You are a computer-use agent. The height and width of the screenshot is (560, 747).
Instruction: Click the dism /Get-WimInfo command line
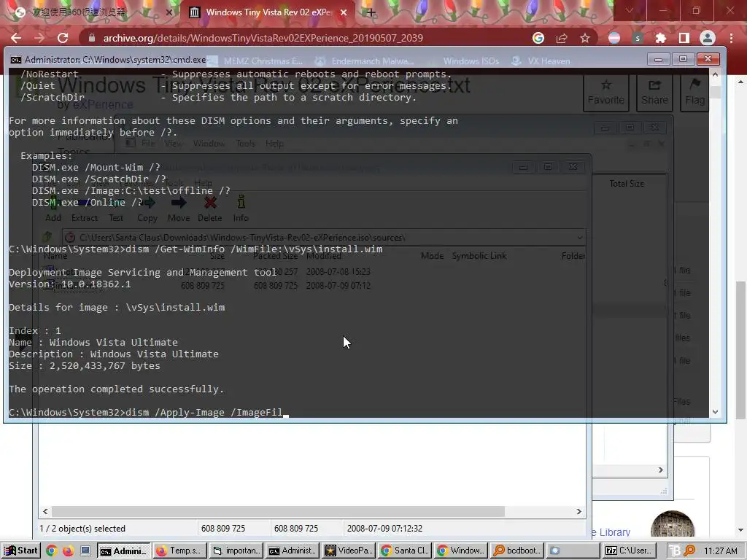[196, 249]
